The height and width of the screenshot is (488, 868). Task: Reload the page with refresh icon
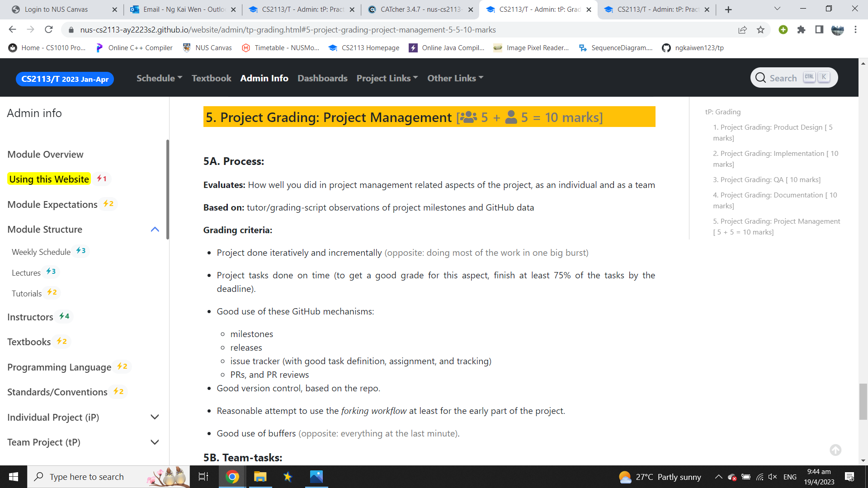[x=49, y=30]
